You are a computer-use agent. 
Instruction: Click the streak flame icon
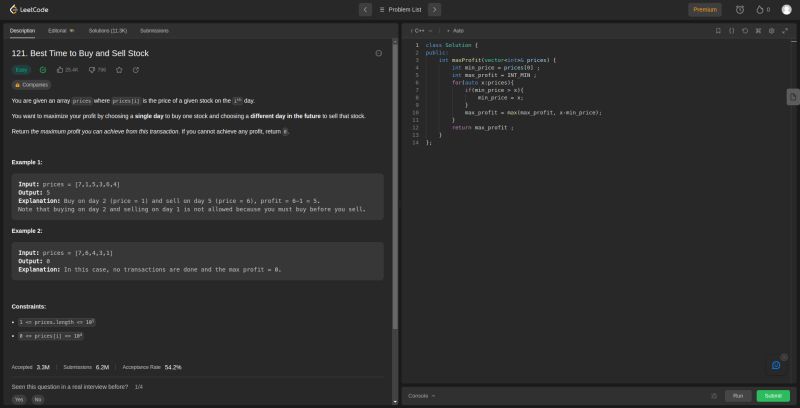[x=759, y=9]
